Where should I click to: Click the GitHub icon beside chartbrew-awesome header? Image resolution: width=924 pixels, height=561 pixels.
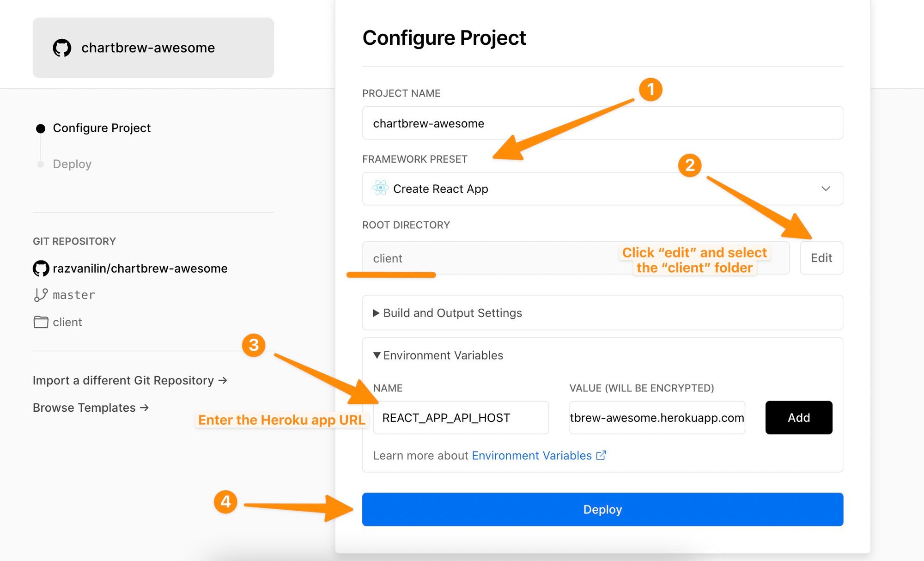[62, 48]
